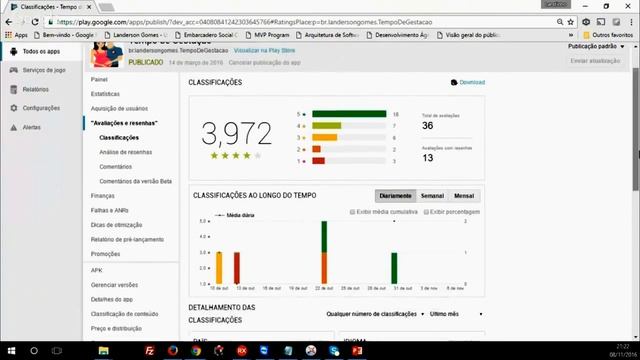The width and height of the screenshot is (640, 360).
Task: Click Enviar atualização button
Action: (x=595, y=61)
